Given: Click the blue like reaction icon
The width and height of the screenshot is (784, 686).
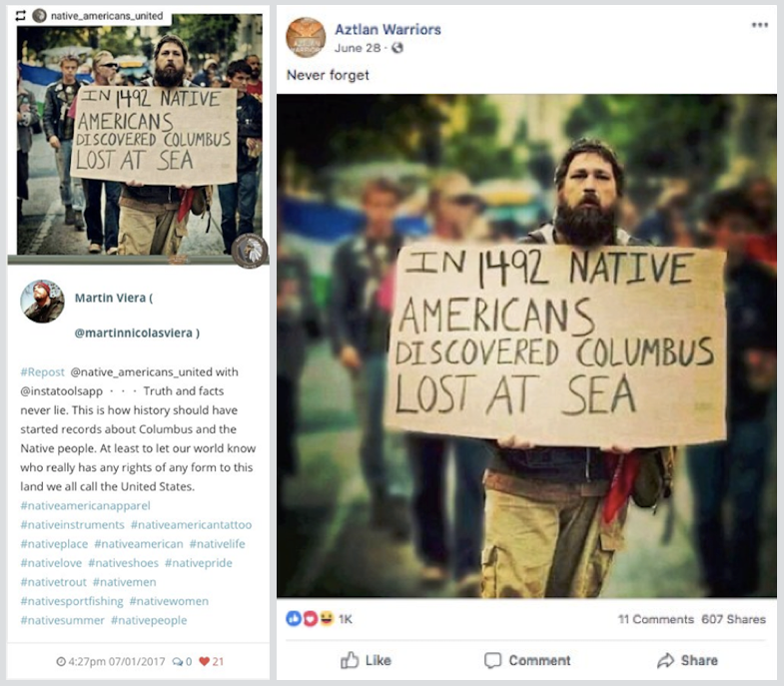Looking at the screenshot, I should point(294,619).
